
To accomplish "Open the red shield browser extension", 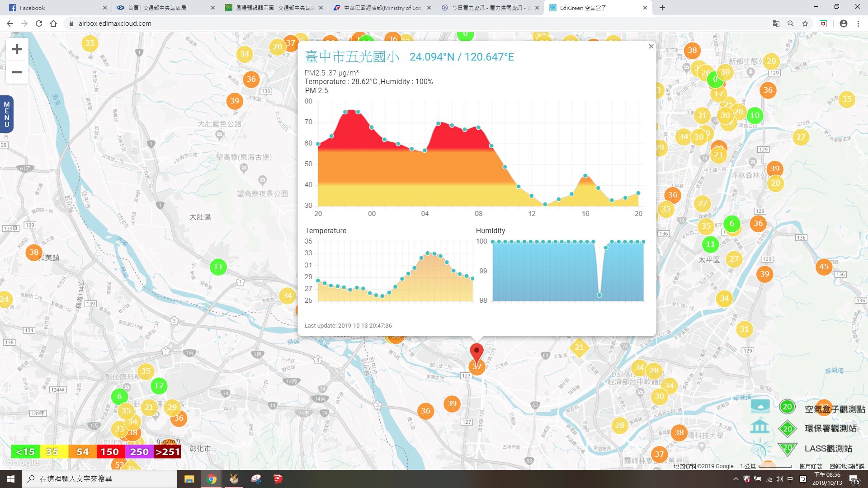I will pos(823,23).
